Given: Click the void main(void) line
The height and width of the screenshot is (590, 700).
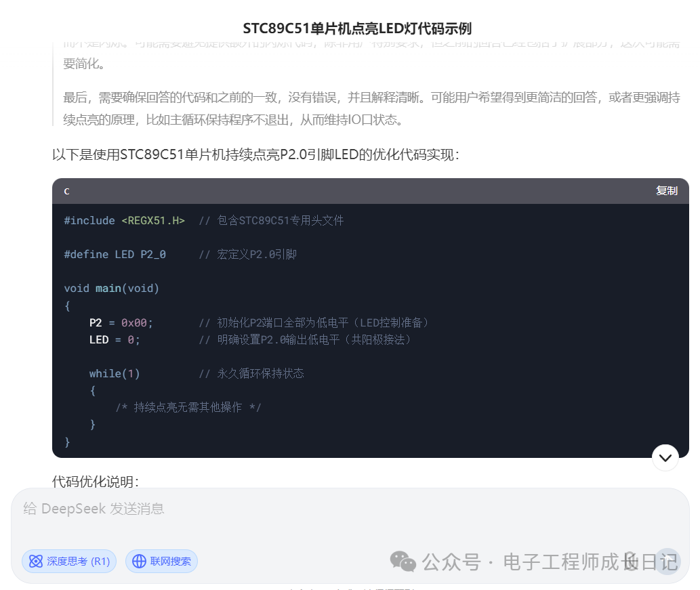Looking at the screenshot, I should (x=111, y=289).
